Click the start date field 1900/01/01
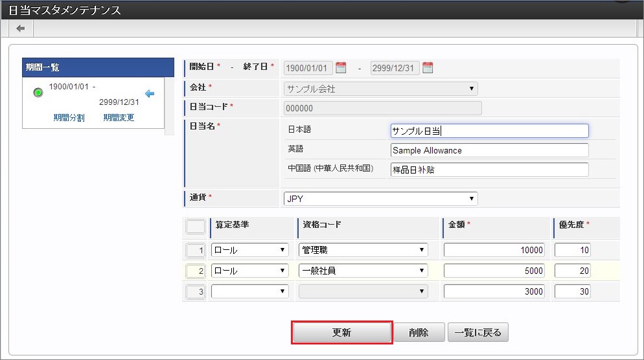 tap(308, 68)
